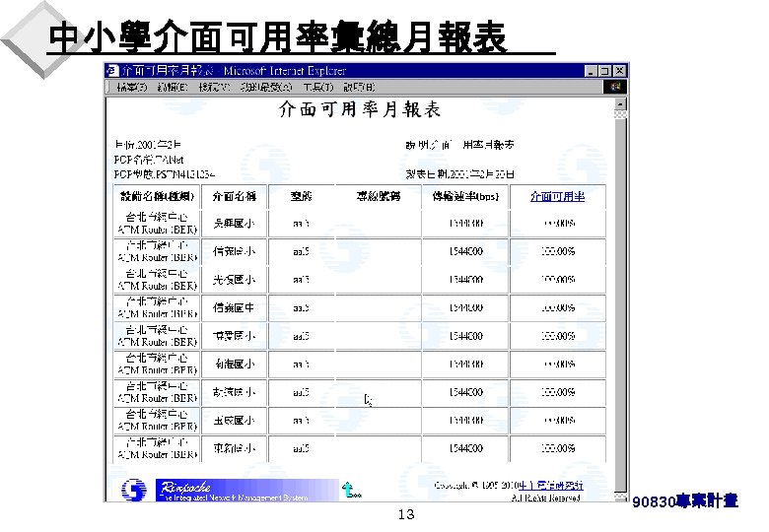Click the 型態 column header

tap(301, 197)
